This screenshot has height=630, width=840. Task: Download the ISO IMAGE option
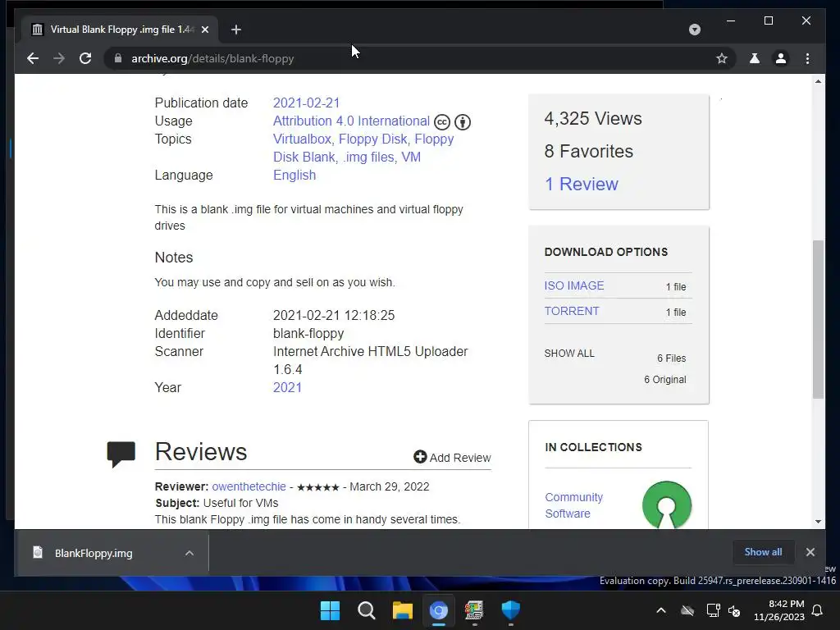[x=574, y=285]
